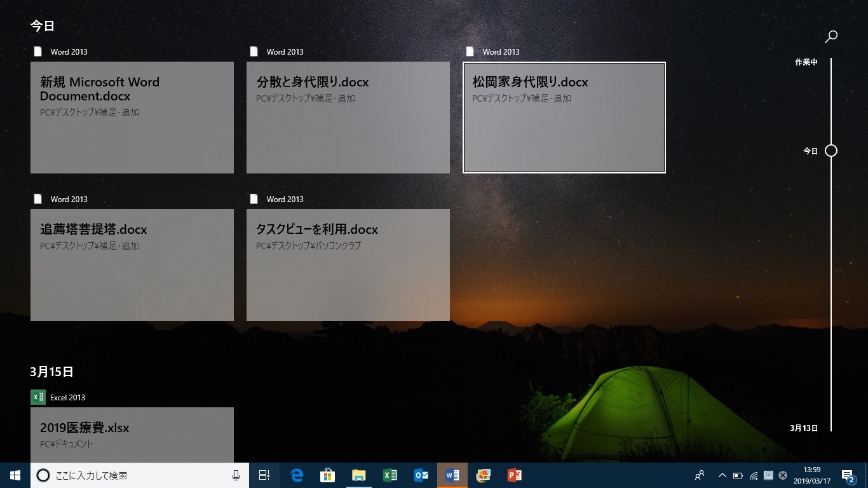The image size is (868, 488).
Task: Toggle the Task View taskbar button
Action: [x=264, y=475]
